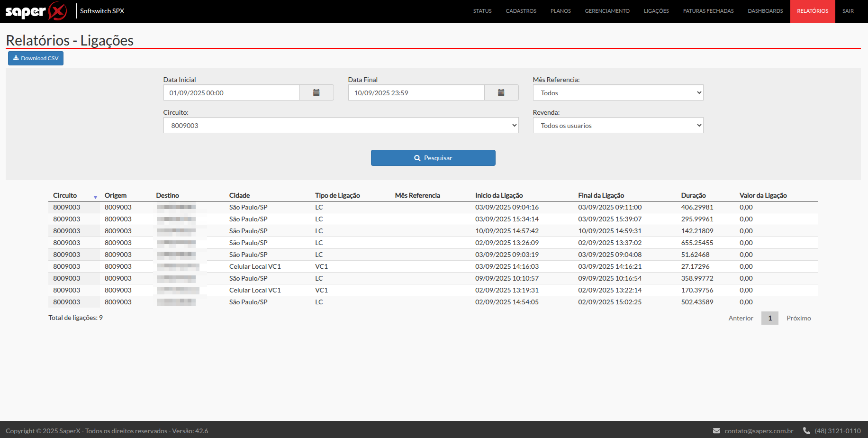This screenshot has height=438, width=868.
Task: Click the Circuito column sort arrow
Action: click(95, 197)
